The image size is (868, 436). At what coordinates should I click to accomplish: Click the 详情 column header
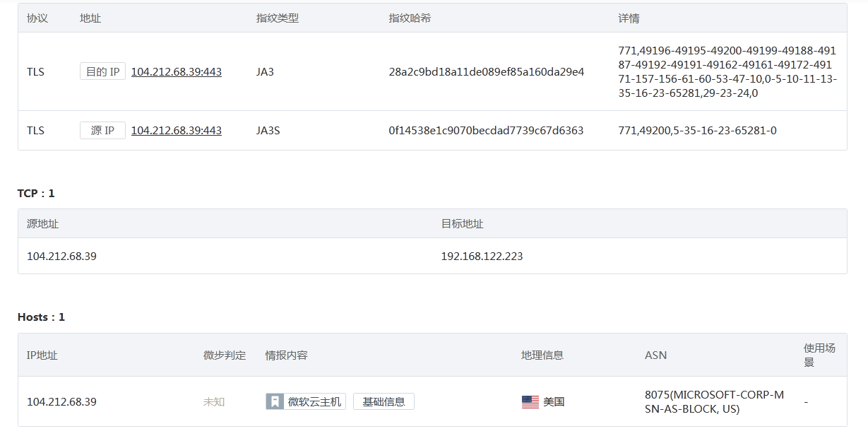(x=629, y=18)
